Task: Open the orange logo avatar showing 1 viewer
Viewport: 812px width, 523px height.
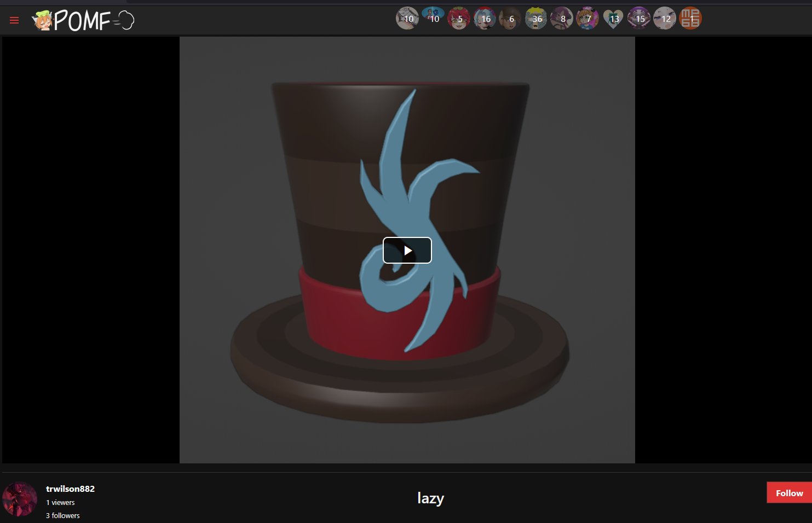Action: 690,19
